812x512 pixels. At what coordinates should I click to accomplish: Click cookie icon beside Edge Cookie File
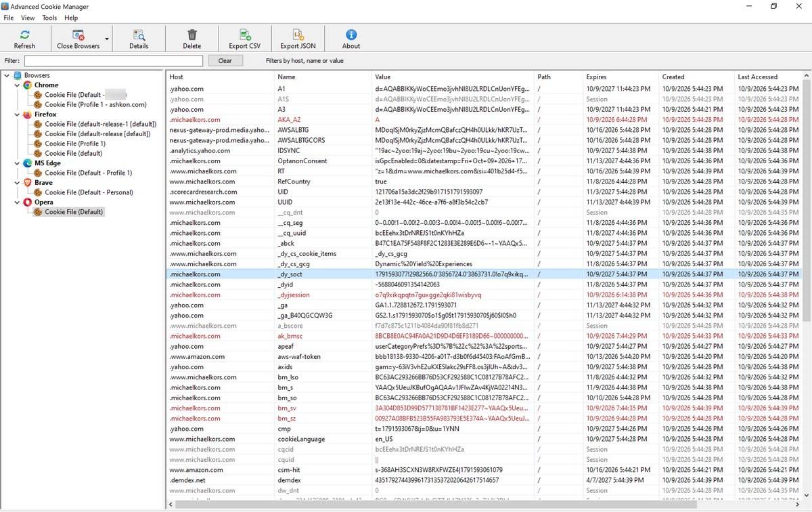click(x=39, y=173)
